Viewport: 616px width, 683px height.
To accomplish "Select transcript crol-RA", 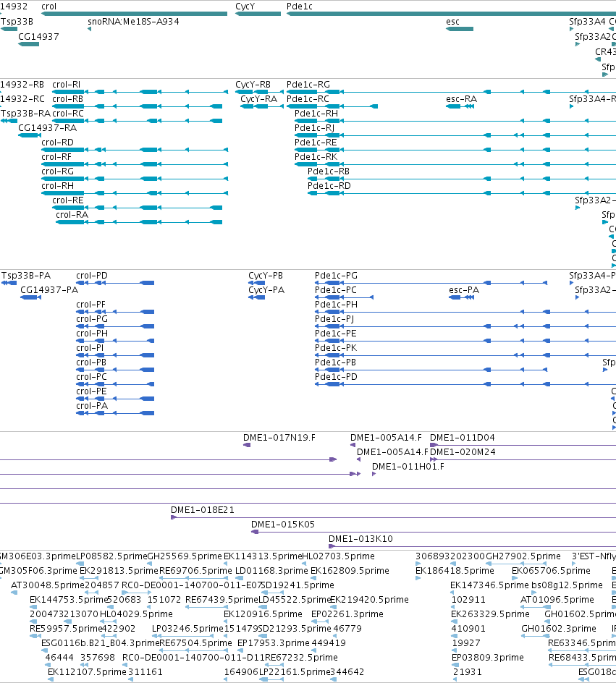I will click(x=139, y=222).
